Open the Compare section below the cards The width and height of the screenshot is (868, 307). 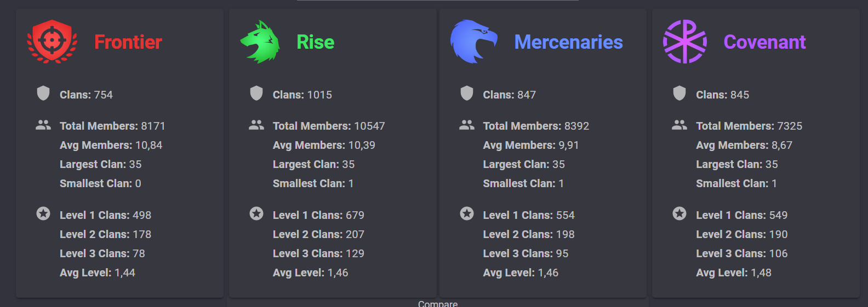click(x=438, y=303)
